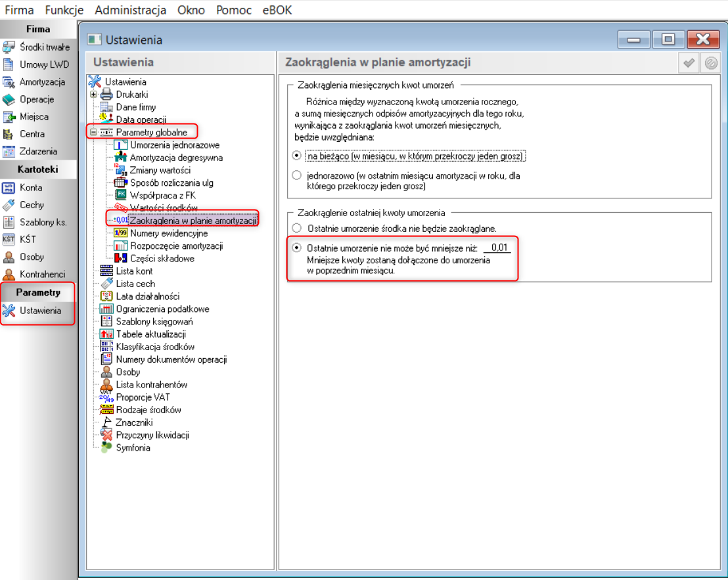Open the Okno menu

[x=191, y=10]
